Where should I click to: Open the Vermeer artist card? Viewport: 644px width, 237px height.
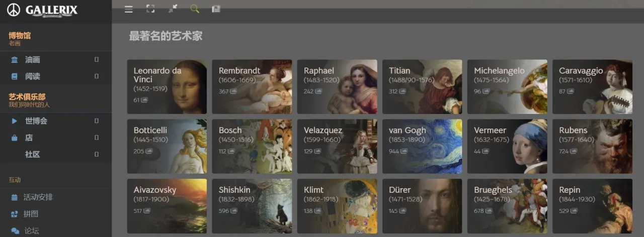(x=507, y=147)
